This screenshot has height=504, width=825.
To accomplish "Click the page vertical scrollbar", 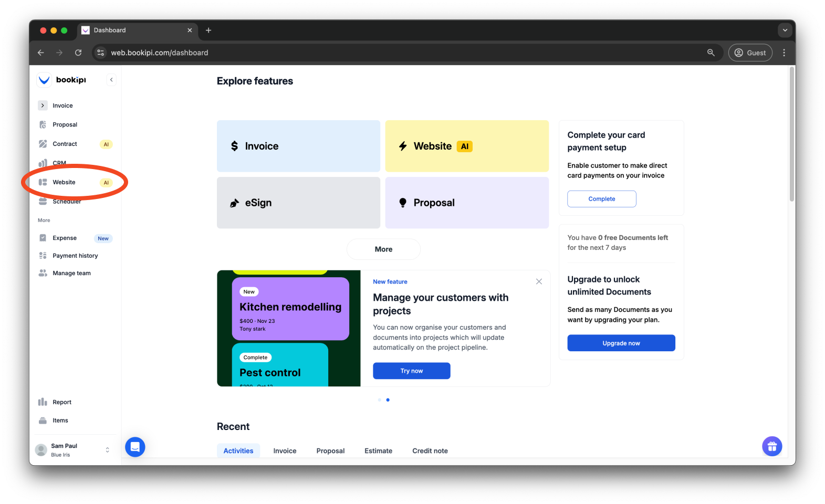I will pos(792,134).
